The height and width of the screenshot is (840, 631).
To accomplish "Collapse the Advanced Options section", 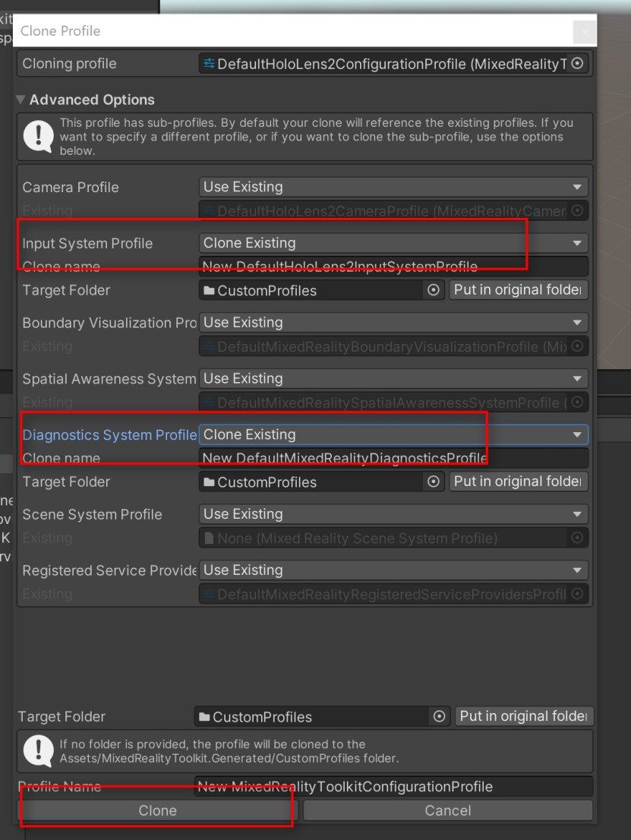I will tap(21, 99).
